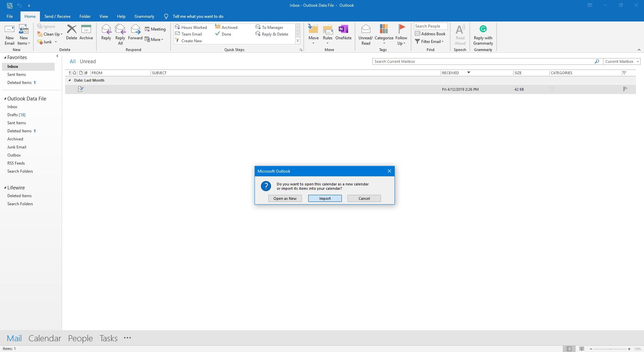Click Open as New in dialog
The height and width of the screenshot is (352, 644).
coord(285,199)
